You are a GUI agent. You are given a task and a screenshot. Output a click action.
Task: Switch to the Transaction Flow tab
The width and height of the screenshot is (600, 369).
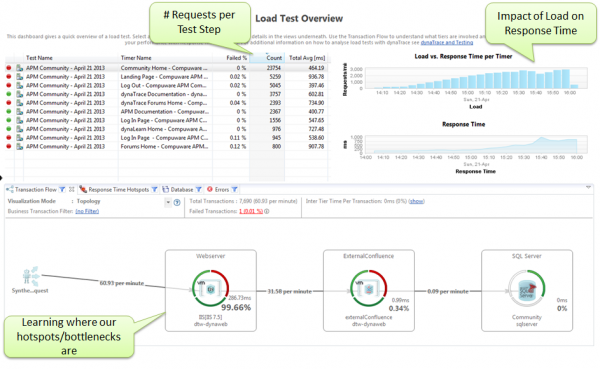tap(36, 189)
